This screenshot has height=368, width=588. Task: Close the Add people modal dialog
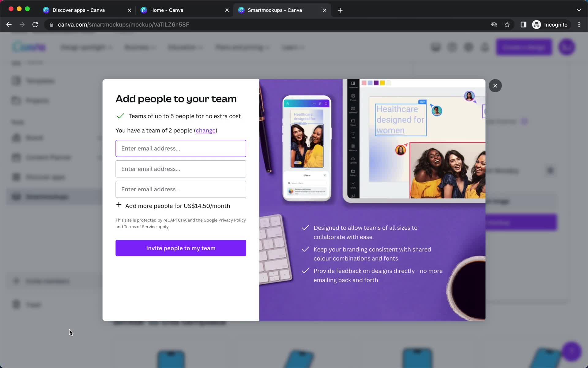495,86
